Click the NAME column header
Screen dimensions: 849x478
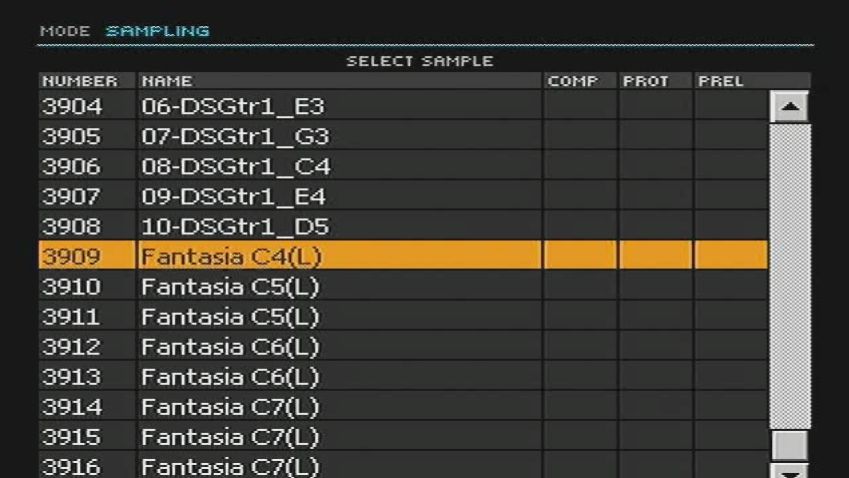point(167,81)
